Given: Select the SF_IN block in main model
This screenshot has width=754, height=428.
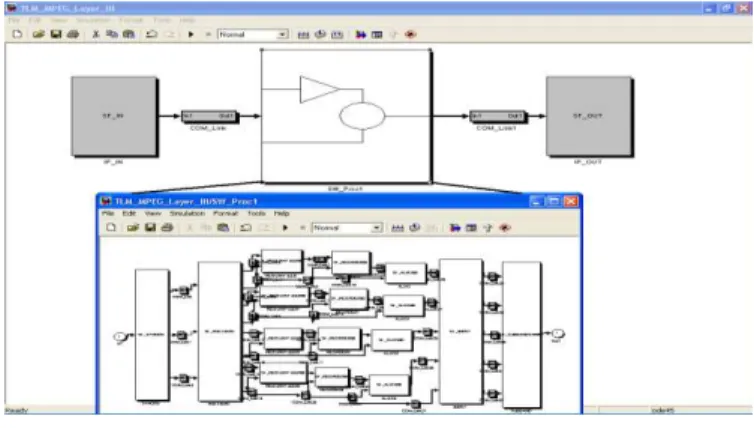Looking at the screenshot, I should coord(114,116).
